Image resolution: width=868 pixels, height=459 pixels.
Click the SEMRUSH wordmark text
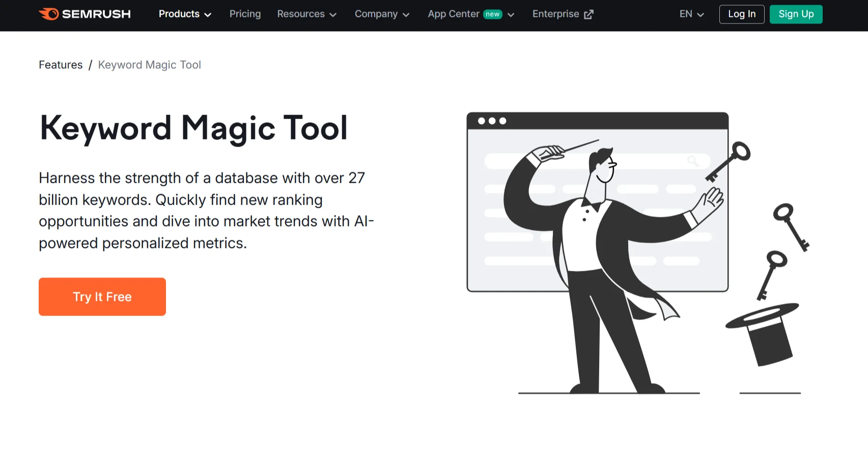click(x=96, y=14)
